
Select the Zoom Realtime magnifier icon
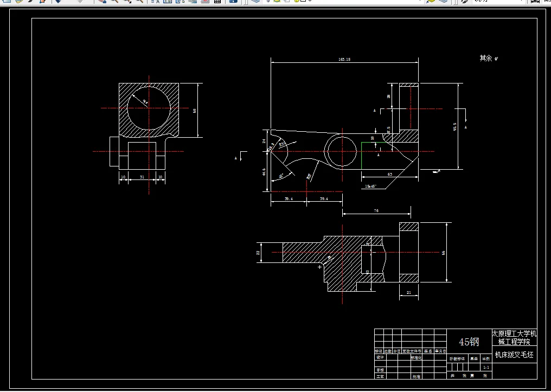[x=114, y=1]
